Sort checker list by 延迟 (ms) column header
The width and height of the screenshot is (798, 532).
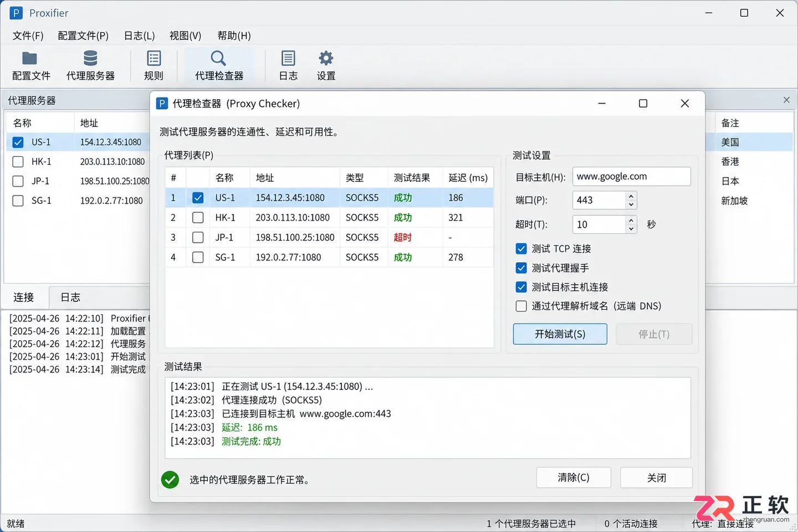[x=468, y=178]
